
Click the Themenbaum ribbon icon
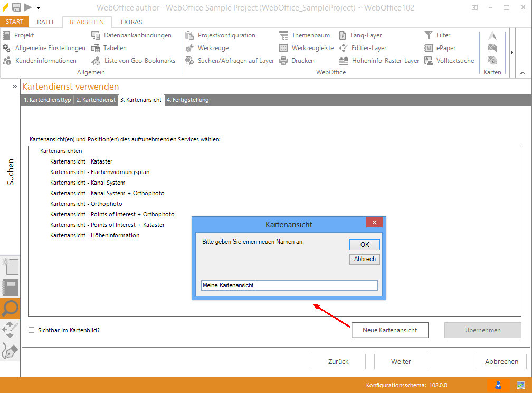pyautogui.click(x=283, y=35)
